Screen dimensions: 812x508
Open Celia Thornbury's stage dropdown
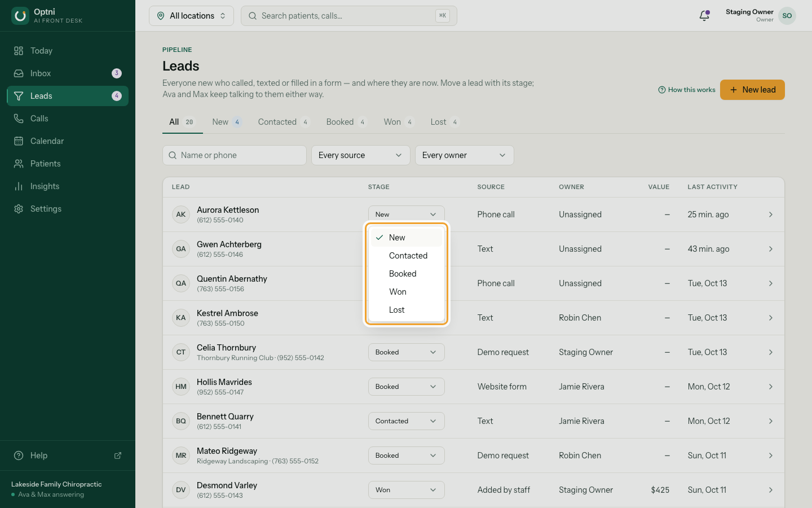click(x=406, y=352)
